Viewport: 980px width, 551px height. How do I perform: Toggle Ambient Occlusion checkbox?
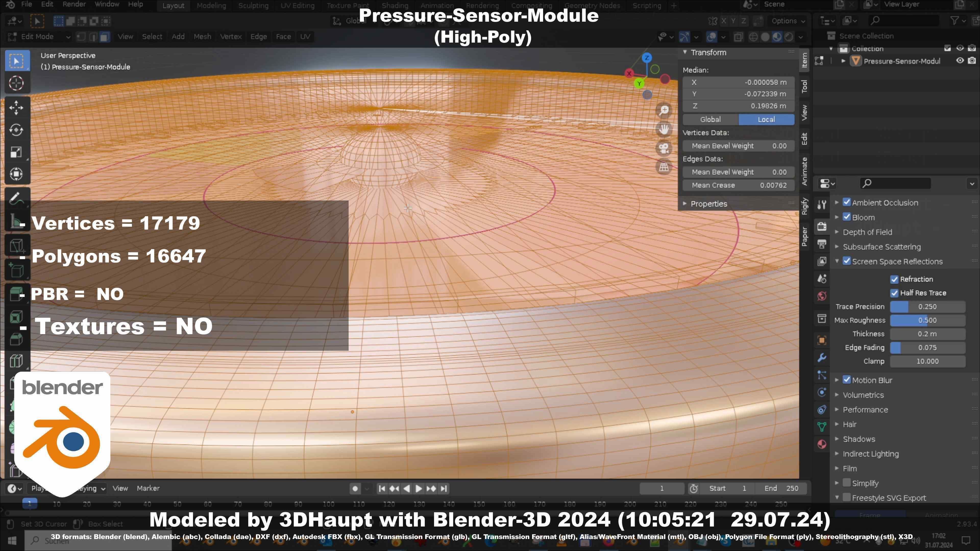tap(847, 202)
